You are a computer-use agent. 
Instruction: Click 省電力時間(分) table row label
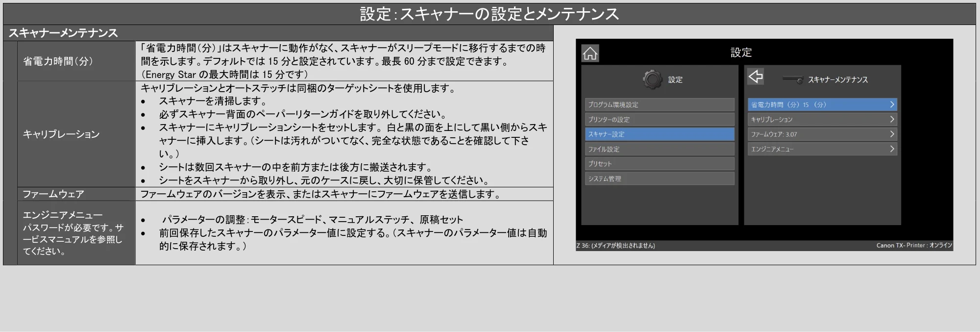58,61
